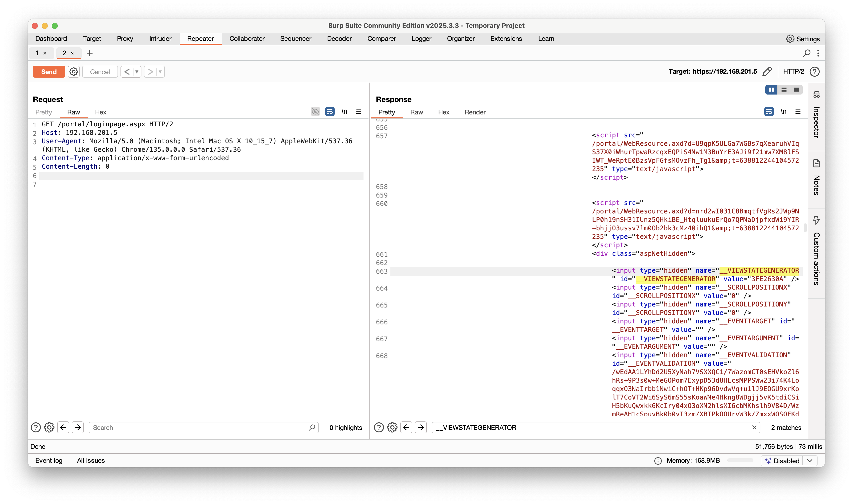Focus Response search field with __VIEWSTATEGENERATOR

[x=596, y=427]
